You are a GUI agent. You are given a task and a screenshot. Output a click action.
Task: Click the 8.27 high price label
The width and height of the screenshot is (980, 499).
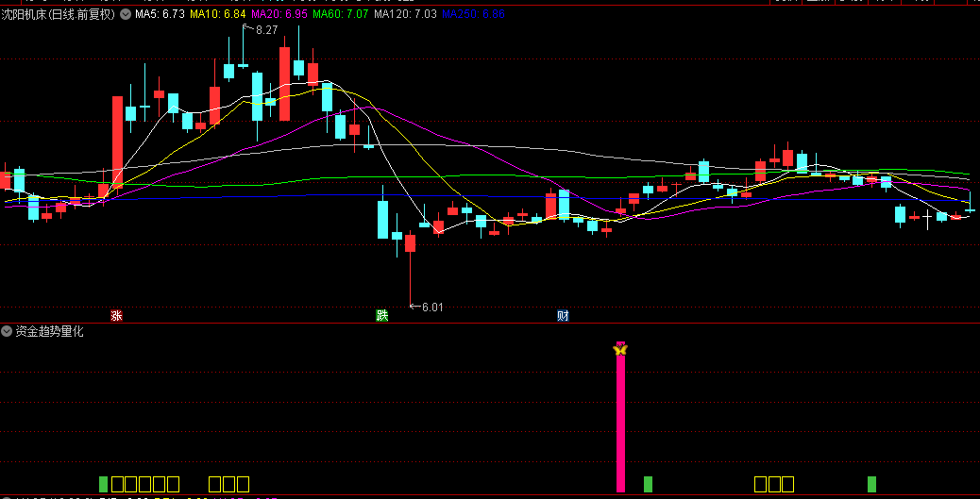pyautogui.click(x=266, y=29)
